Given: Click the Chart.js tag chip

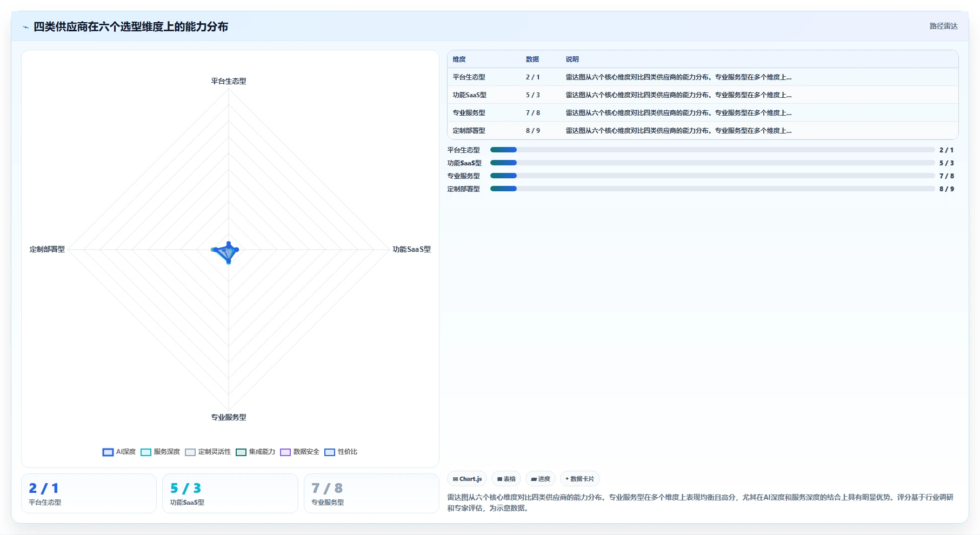Looking at the screenshot, I should coord(467,479).
